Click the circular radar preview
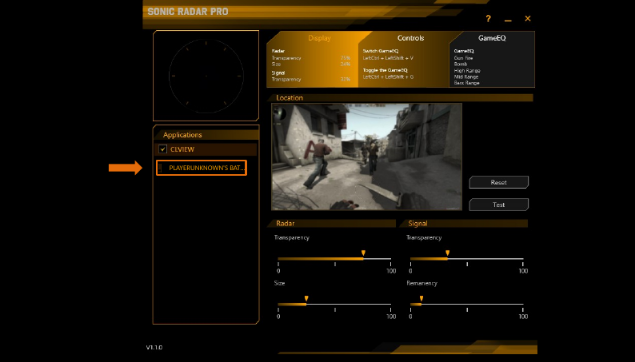The image size is (635, 362). tap(206, 76)
